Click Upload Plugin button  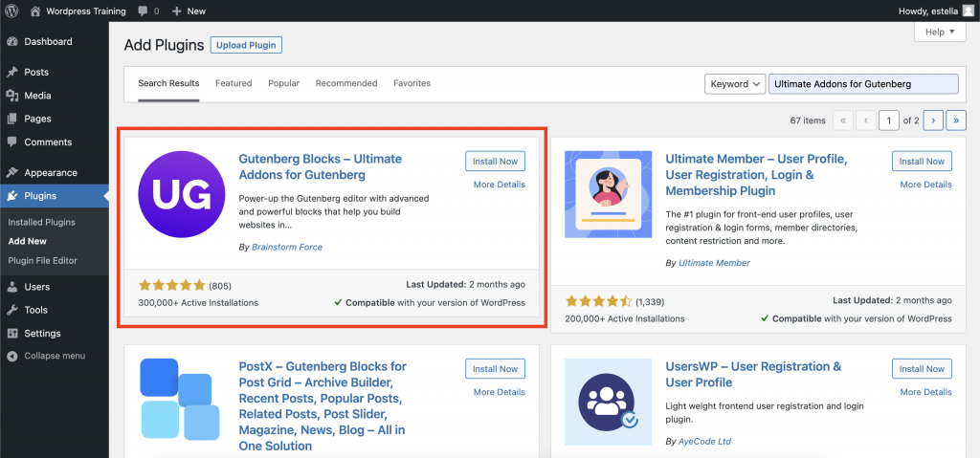click(x=246, y=46)
